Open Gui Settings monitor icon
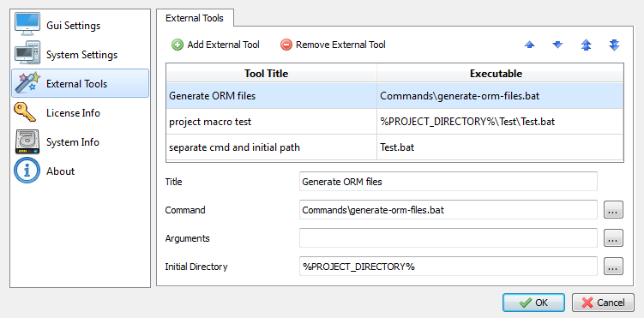 [x=27, y=25]
